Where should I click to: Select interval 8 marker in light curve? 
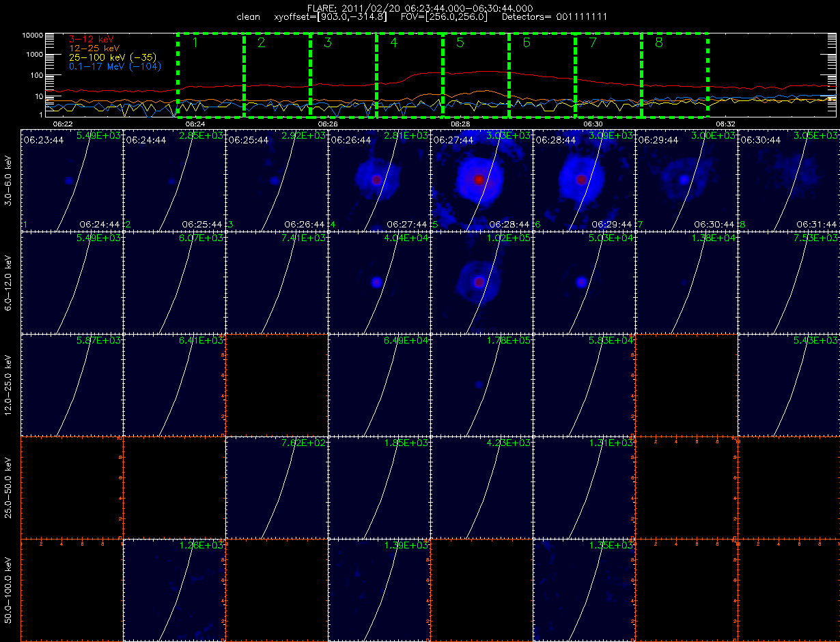click(x=658, y=43)
